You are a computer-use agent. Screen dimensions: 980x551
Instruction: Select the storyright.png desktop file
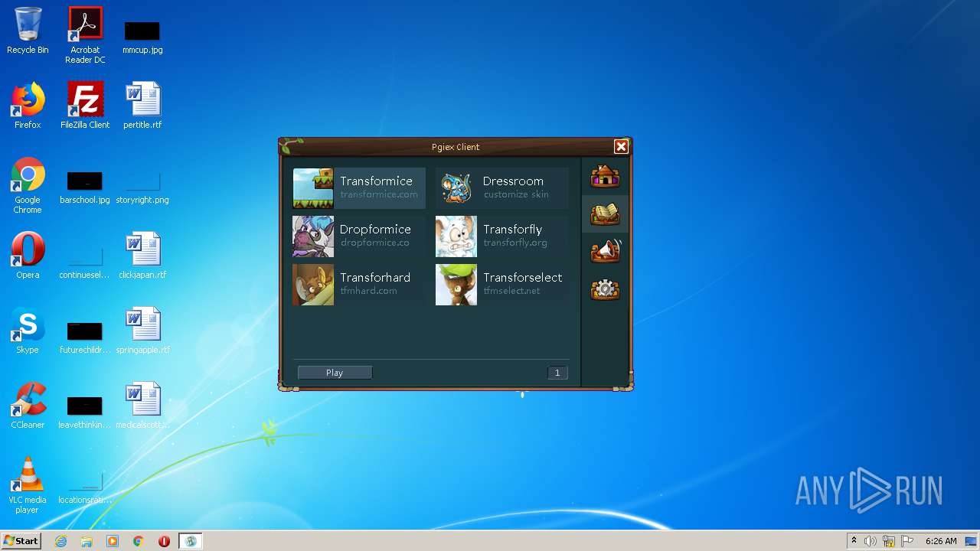(142, 187)
